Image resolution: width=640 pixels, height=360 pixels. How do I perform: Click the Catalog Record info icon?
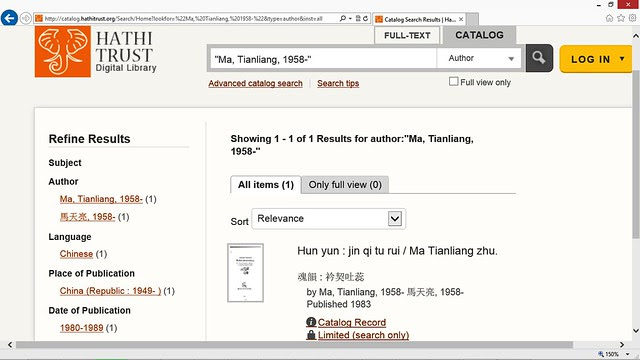pos(311,322)
